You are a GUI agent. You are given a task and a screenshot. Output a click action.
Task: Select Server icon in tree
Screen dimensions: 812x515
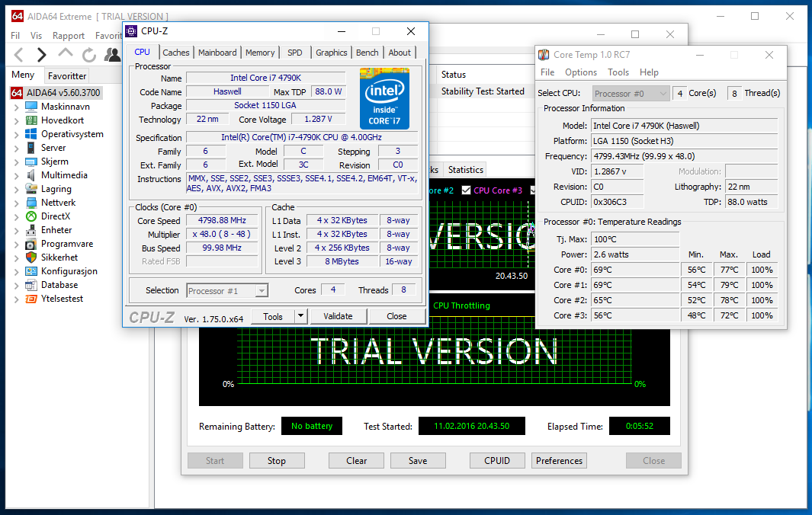31,148
